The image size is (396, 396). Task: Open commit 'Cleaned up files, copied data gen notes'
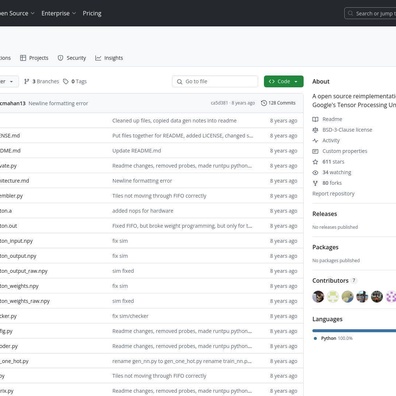tap(174, 121)
